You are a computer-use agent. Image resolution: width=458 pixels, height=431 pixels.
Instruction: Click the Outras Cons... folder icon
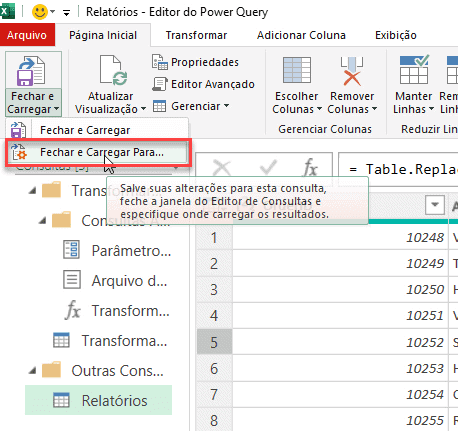(51, 369)
